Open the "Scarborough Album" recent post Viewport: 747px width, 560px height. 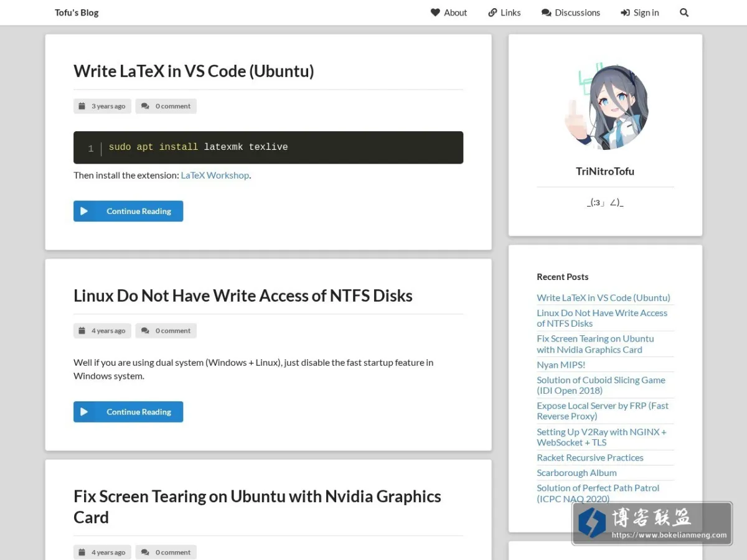(577, 473)
